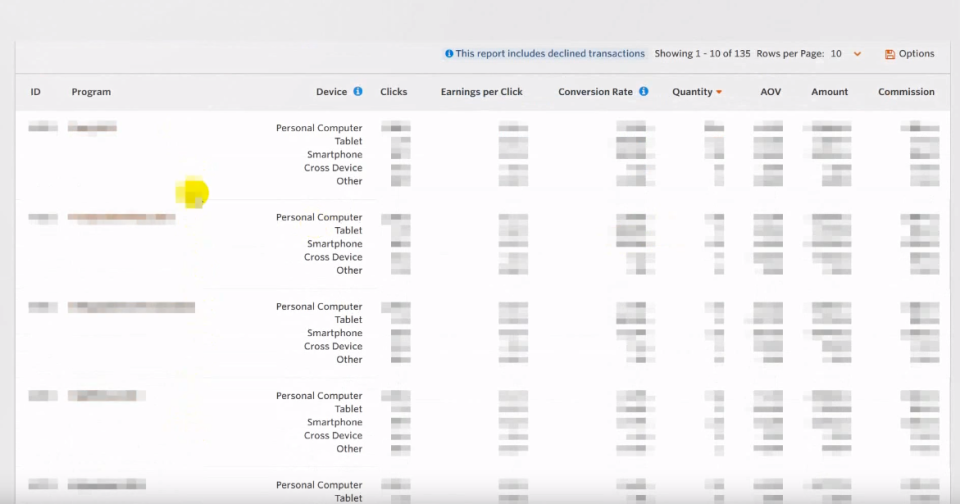Sort by the AOV column header

(x=771, y=92)
